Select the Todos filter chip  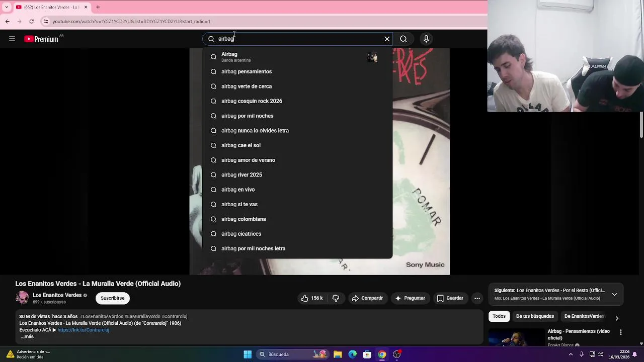pyautogui.click(x=499, y=316)
